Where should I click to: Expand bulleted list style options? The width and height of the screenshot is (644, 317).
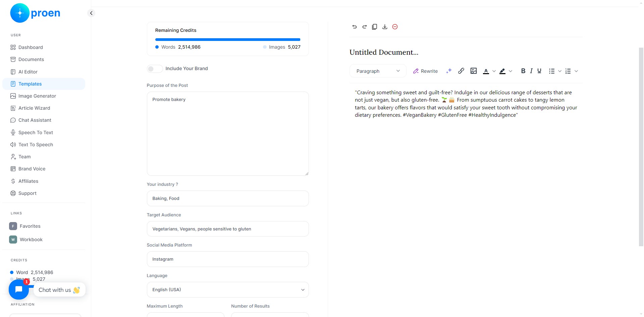pyautogui.click(x=560, y=71)
